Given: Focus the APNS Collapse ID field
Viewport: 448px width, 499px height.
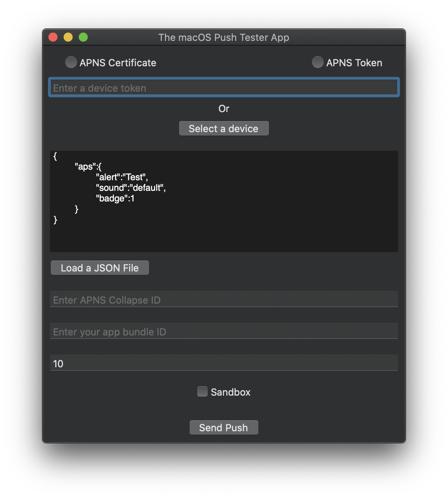Looking at the screenshot, I should (x=224, y=299).
